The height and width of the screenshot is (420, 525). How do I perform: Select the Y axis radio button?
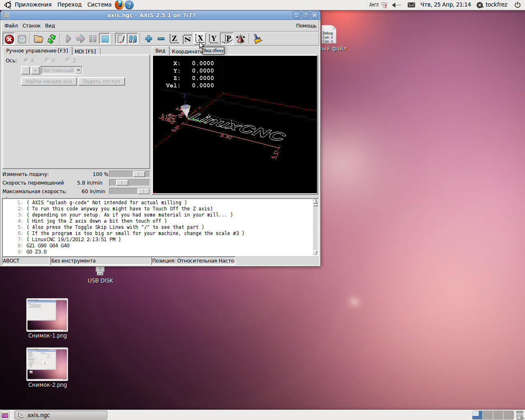(x=47, y=61)
